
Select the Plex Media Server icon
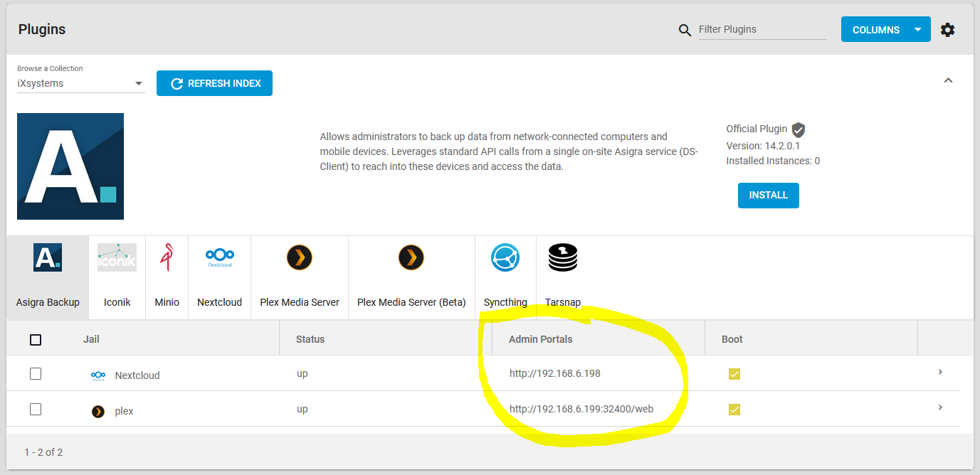tap(300, 257)
